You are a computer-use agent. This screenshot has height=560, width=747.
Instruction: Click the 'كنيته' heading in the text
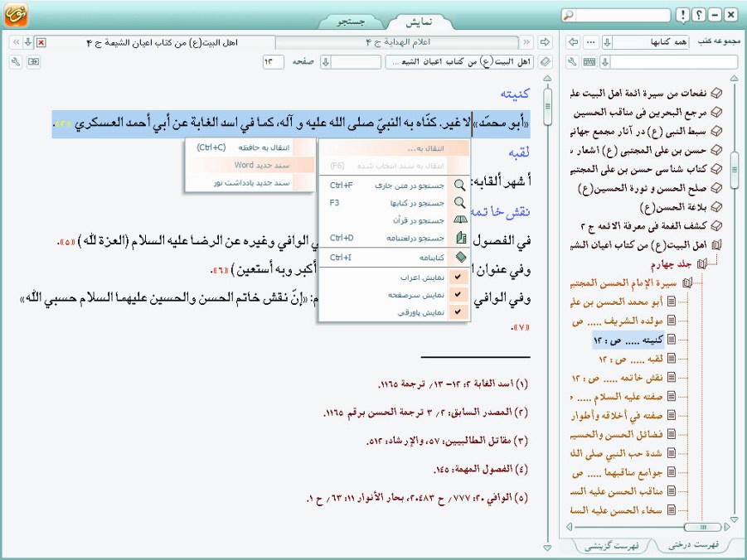pyautogui.click(x=515, y=94)
